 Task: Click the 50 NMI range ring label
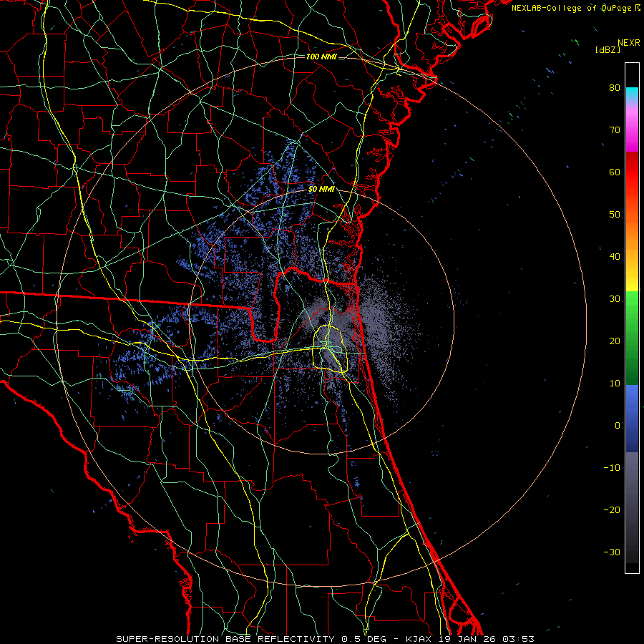coord(321,190)
